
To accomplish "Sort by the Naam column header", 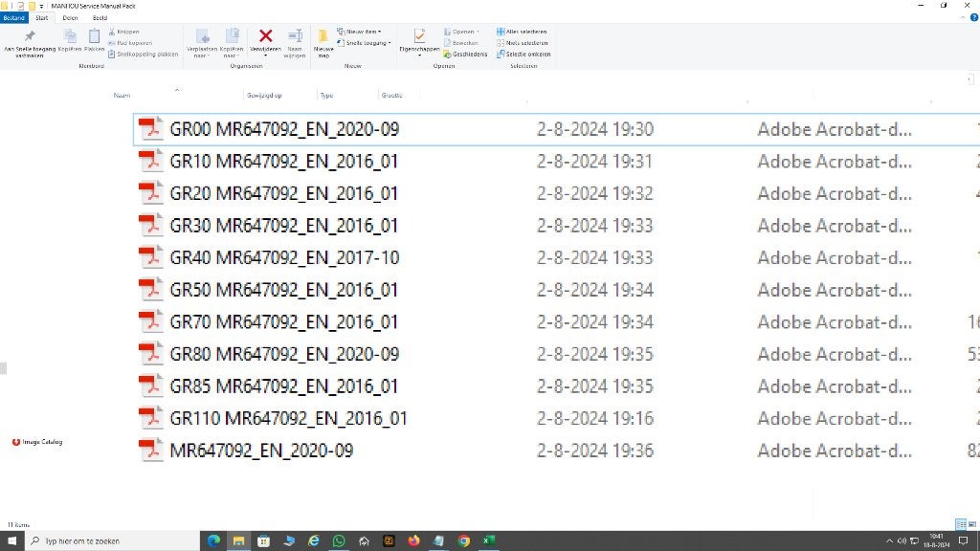I will pyautogui.click(x=122, y=96).
